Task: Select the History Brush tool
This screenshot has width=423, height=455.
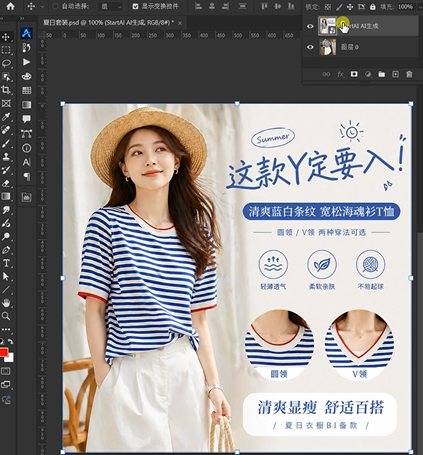Action: pyautogui.click(x=6, y=170)
